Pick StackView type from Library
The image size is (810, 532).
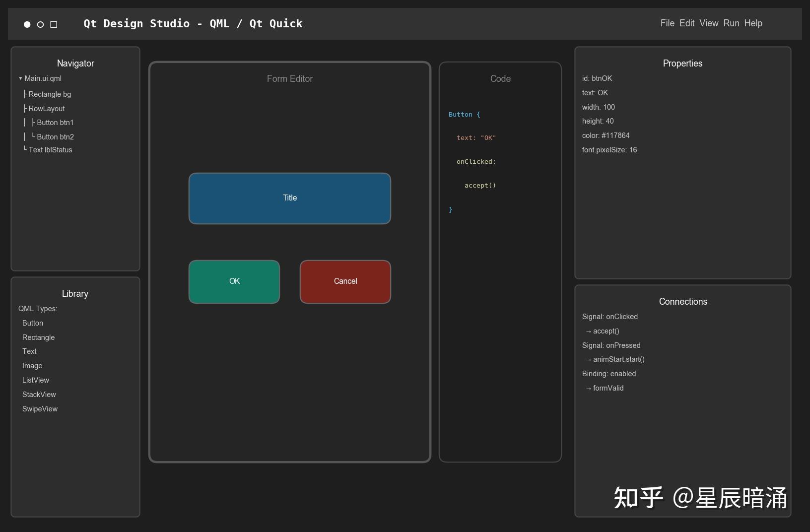pyautogui.click(x=39, y=395)
